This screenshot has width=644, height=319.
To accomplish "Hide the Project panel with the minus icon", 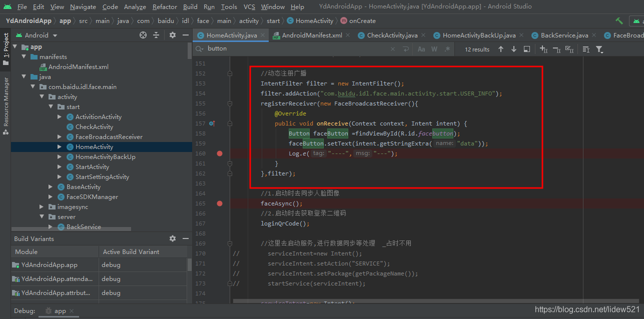I will pyautogui.click(x=185, y=35).
